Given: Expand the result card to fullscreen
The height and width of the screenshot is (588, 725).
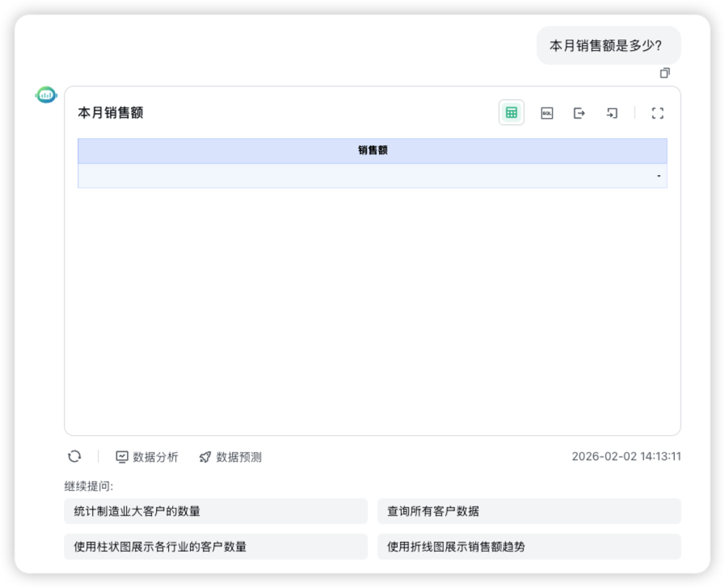Looking at the screenshot, I should (657, 113).
